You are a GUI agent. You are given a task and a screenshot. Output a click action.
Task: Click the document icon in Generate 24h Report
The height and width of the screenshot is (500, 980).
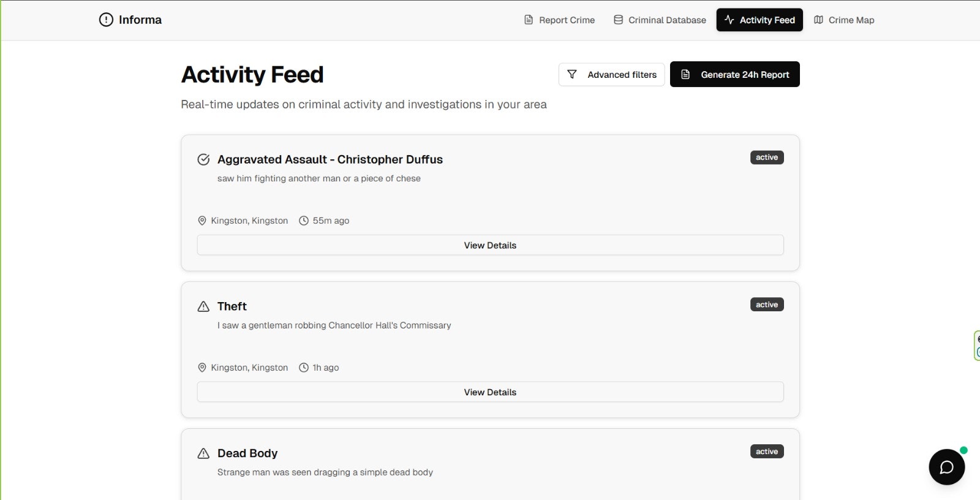pos(685,74)
